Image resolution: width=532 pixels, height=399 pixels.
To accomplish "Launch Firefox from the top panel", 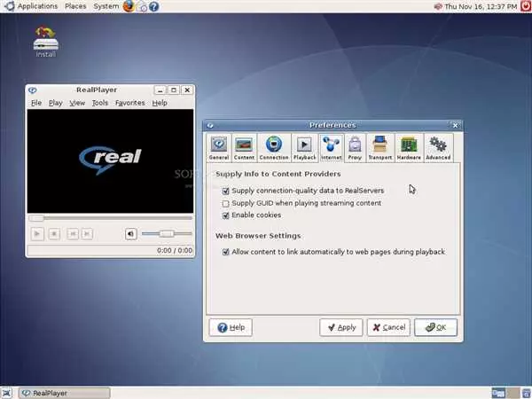I will 129,6.
